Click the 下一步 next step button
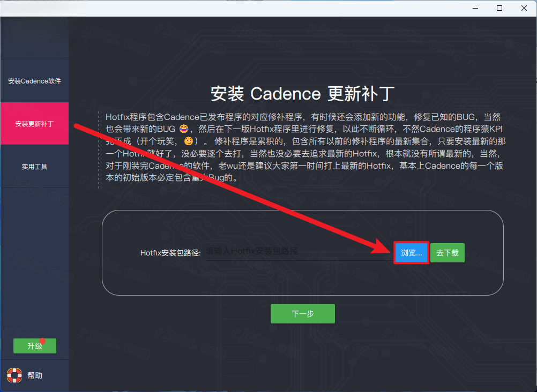The width and height of the screenshot is (537, 392). 302,314
